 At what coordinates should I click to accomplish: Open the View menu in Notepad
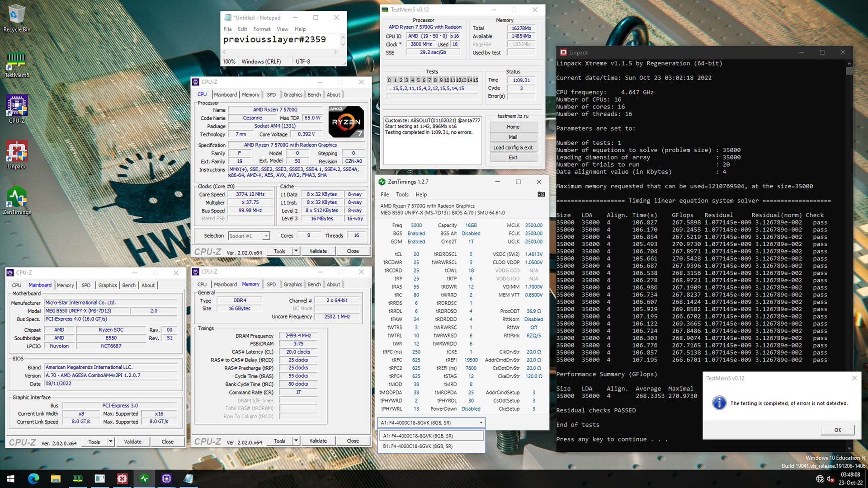[282, 29]
